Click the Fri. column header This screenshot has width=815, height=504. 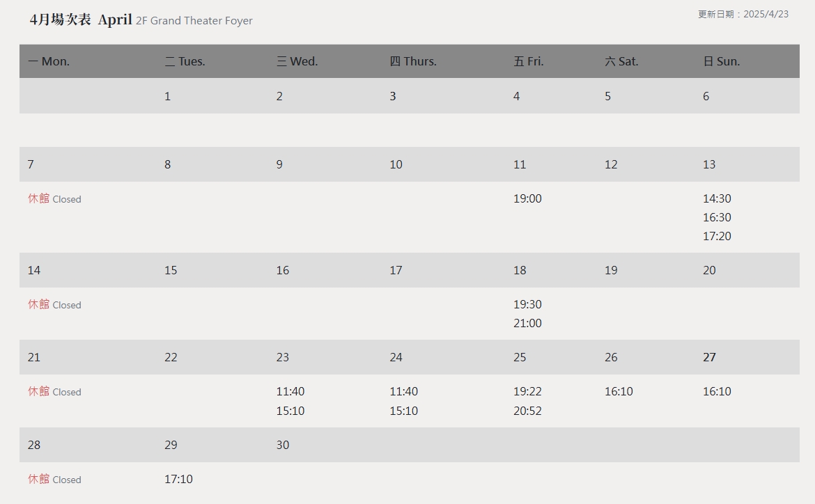click(529, 61)
